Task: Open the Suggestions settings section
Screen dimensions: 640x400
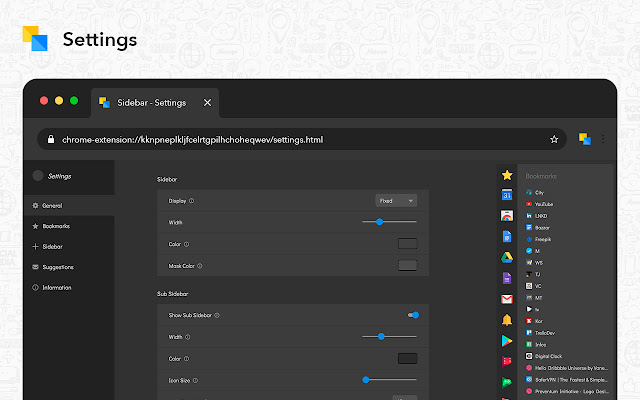Action: 57,267
